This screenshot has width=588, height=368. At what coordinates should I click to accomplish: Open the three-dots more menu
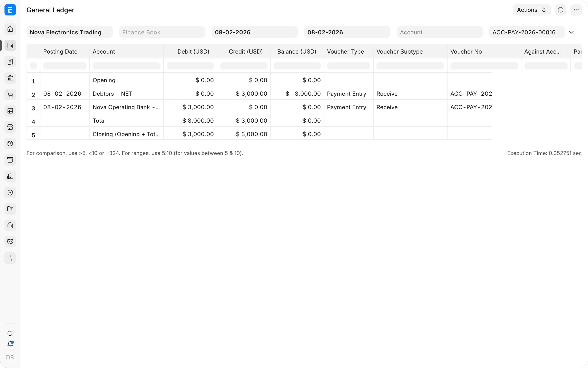(576, 10)
